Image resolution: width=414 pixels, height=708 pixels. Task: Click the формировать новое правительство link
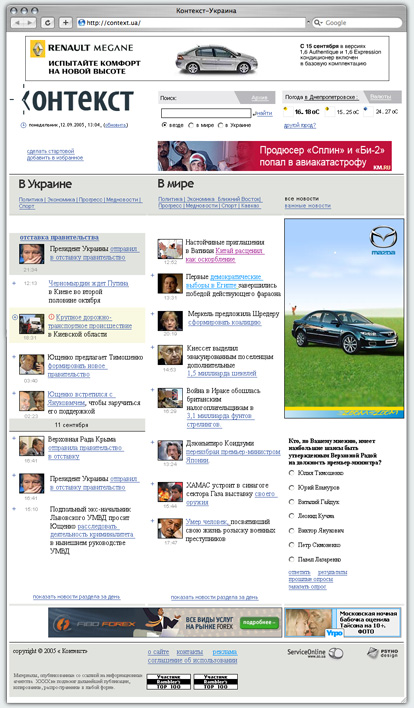pyautogui.click(x=77, y=370)
